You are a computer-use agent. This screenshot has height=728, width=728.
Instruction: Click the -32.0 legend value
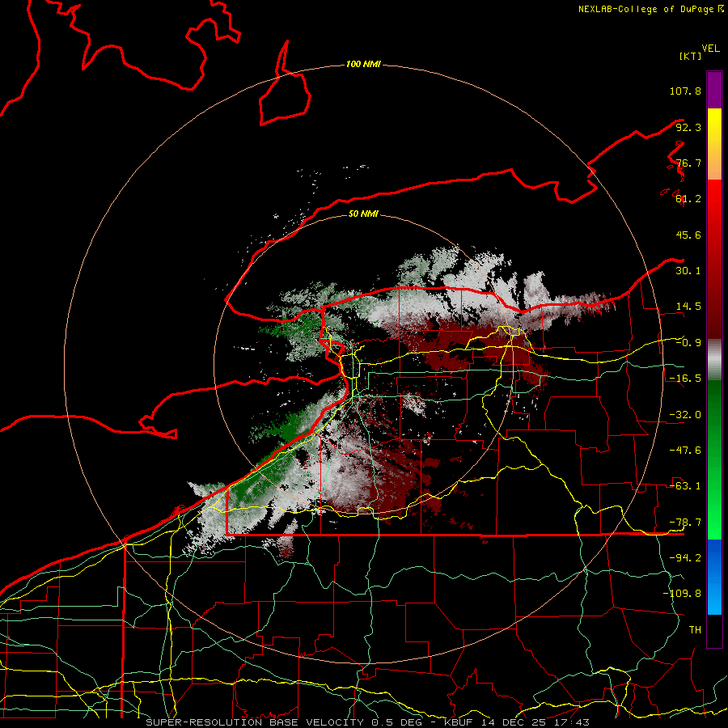point(685,415)
